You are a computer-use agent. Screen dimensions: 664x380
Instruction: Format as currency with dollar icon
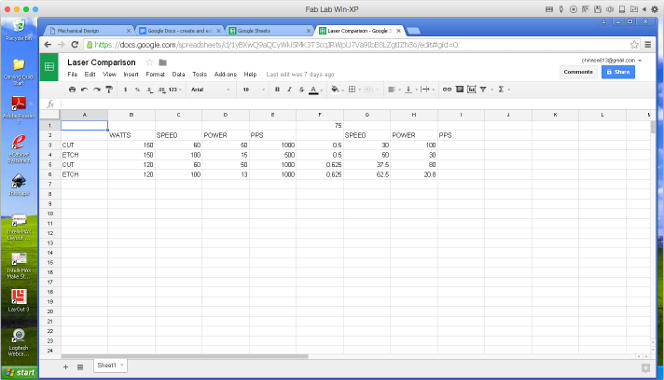tap(125, 89)
